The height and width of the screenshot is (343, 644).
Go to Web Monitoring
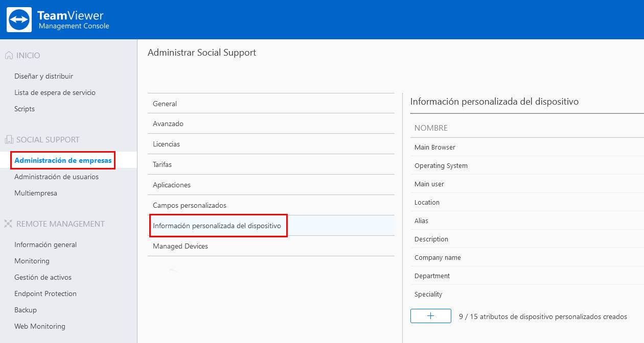[40, 326]
